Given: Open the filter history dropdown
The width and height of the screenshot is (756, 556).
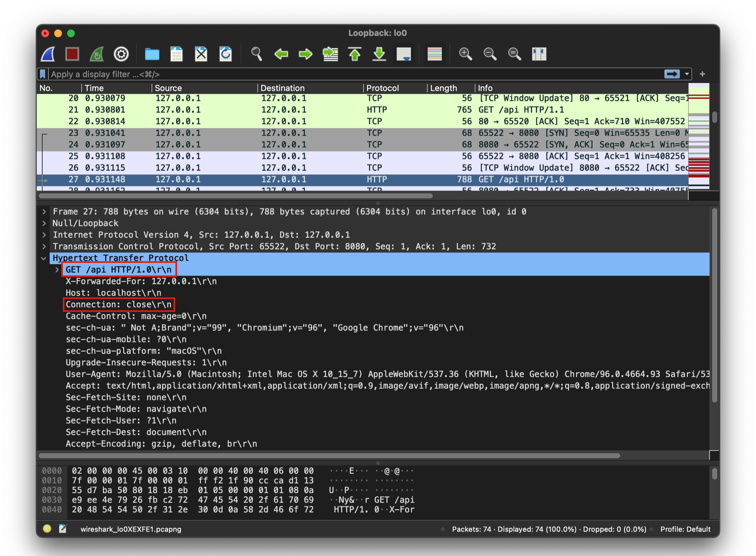Looking at the screenshot, I should [686, 74].
